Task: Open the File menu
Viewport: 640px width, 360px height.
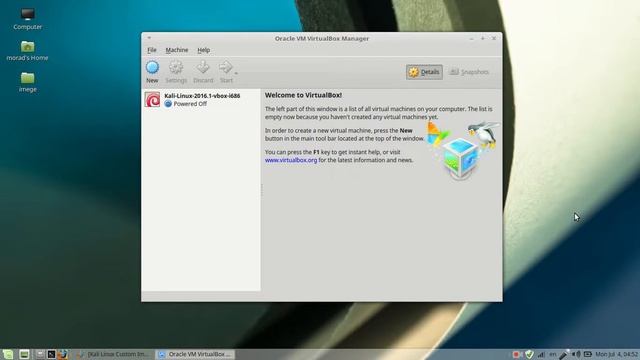Action: click(152, 50)
